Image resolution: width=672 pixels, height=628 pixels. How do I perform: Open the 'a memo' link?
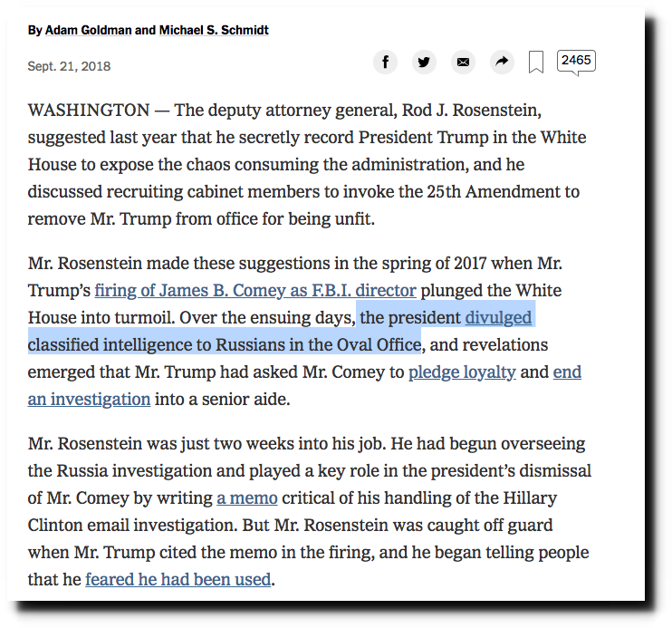pyautogui.click(x=247, y=498)
